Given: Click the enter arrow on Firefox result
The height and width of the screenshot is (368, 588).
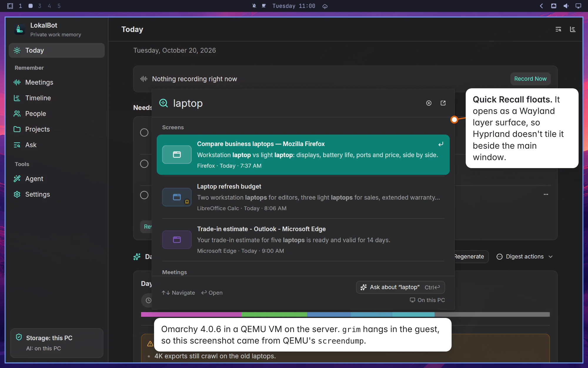Looking at the screenshot, I should pyautogui.click(x=441, y=144).
